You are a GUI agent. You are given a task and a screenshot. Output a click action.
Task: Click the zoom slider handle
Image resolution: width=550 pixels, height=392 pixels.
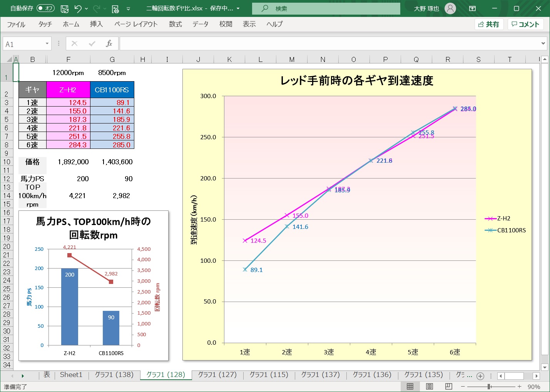click(x=489, y=386)
